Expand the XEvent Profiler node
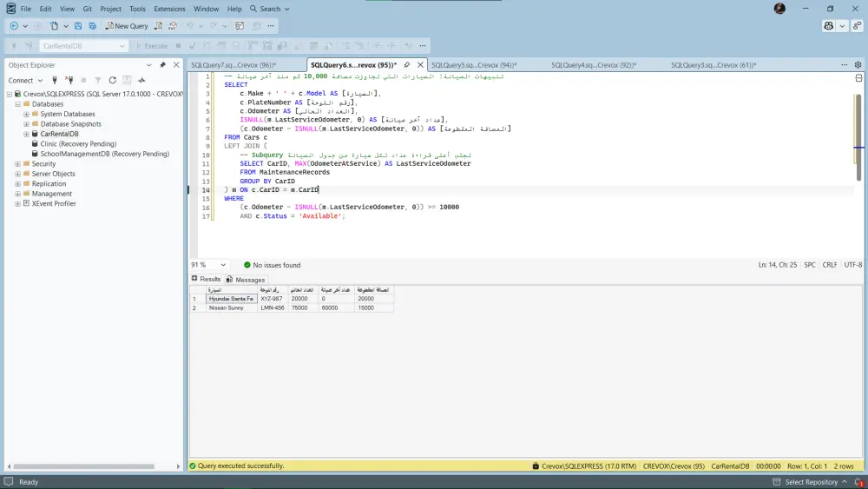Viewport: 868px width, 489px height. click(17, 204)
